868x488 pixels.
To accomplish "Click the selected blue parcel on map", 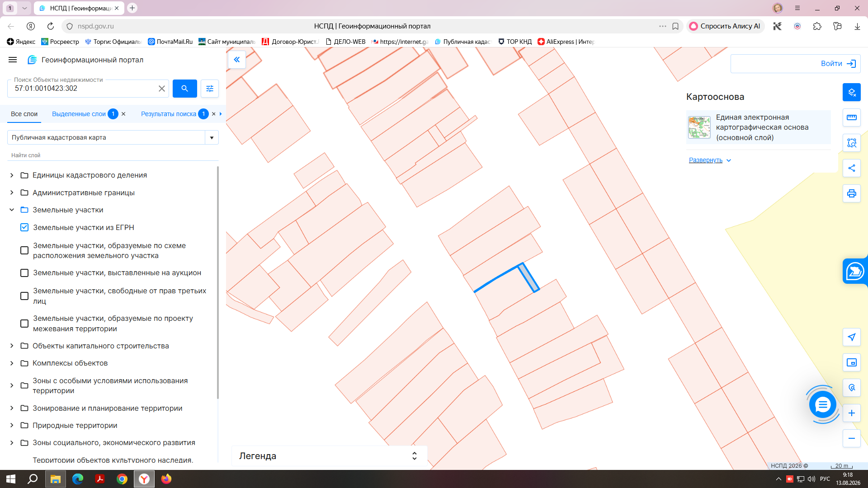I will point(528,277).
